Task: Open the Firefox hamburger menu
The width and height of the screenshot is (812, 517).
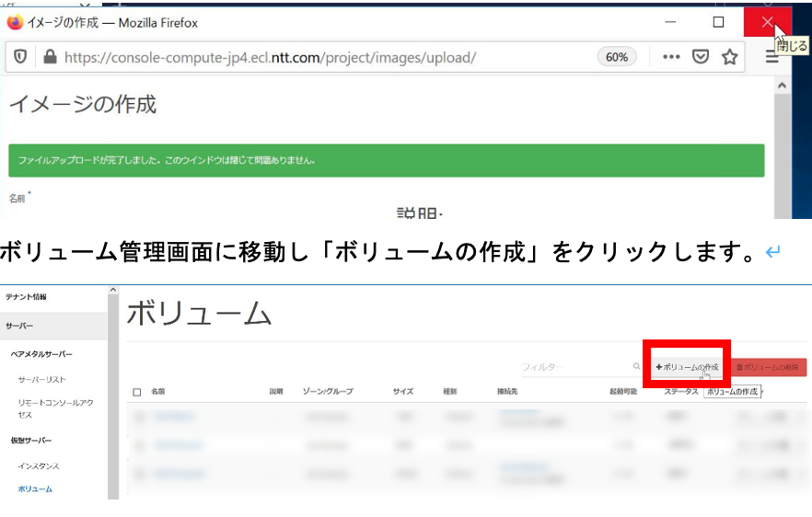Action: click(x=771, y=57)
